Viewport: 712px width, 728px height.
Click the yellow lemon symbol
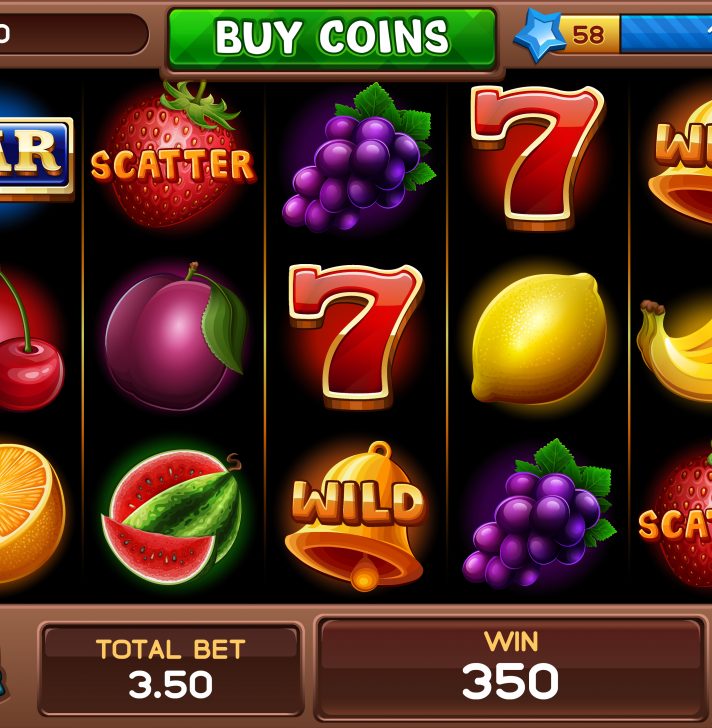(538, 338)
